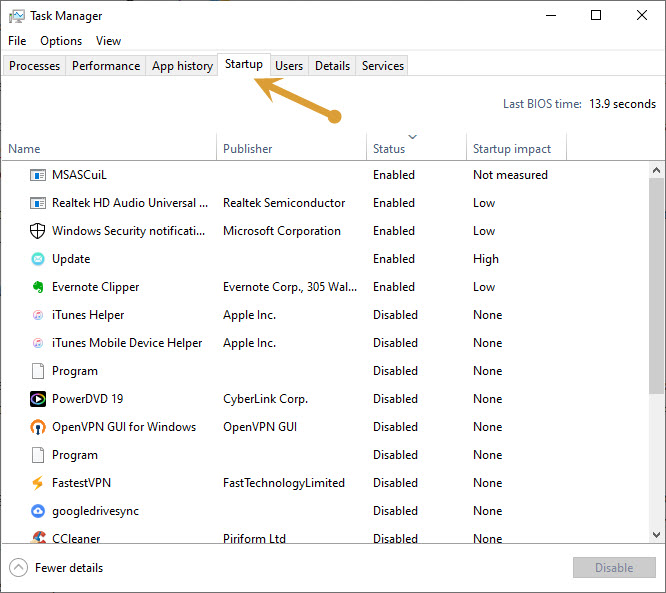The image size is (666, 593).
Task: Sort by Startup impact column header
Action: click(x=516, y=147)
